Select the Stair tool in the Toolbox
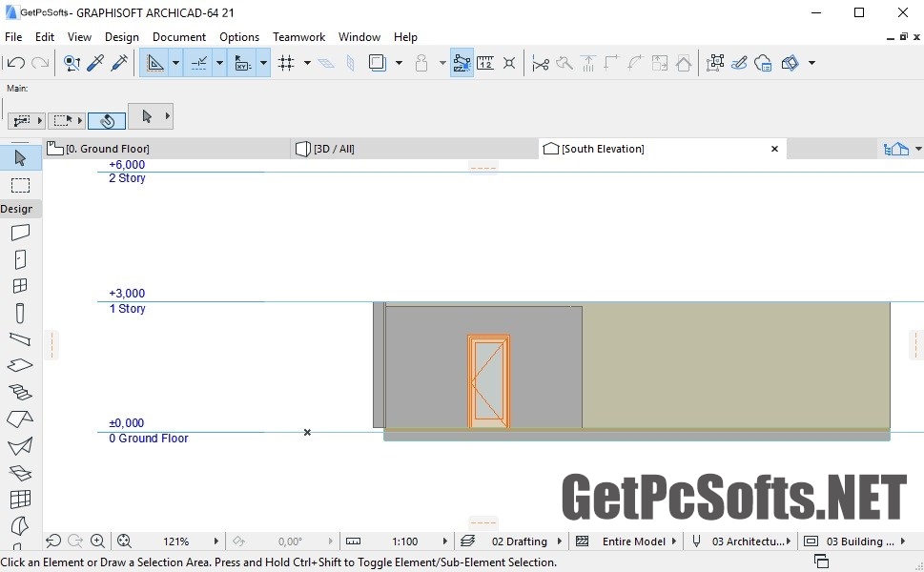 pyautogui.click(x=20, y=392)
